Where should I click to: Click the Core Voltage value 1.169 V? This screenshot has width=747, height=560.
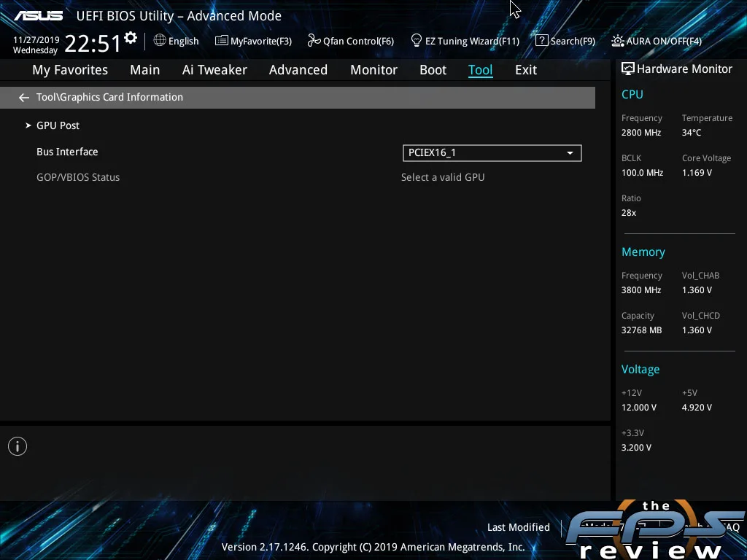tap(697, 173)
